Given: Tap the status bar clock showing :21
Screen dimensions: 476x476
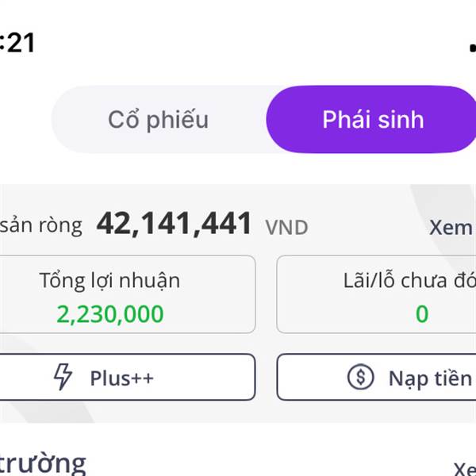Looking at the screenshot, I should (x=17, y=43).
